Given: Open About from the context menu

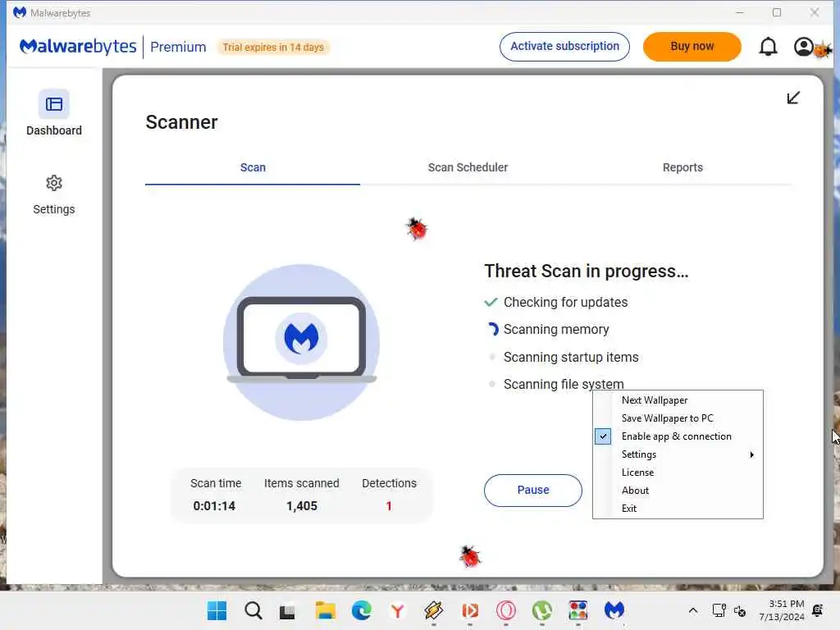Looking at the screenshot, I should pyautogui.click(x=635, y=491).
